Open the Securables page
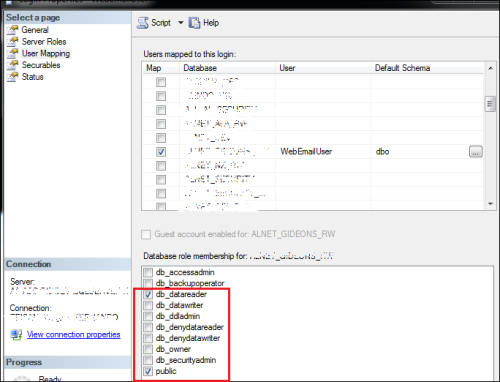 [x=41, y=65]
